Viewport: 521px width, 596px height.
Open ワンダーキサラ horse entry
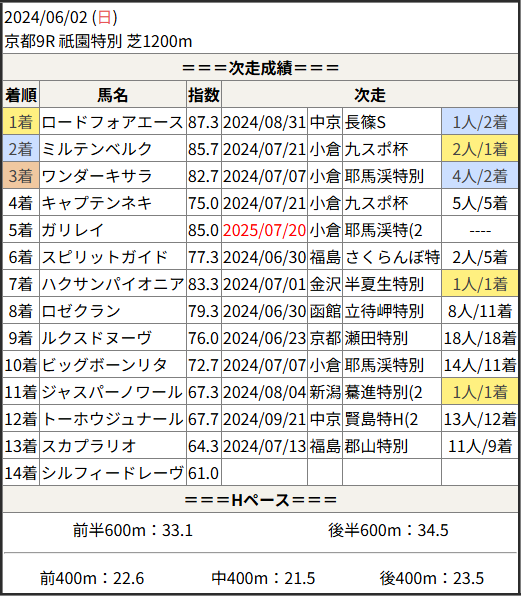click(97, 176)
